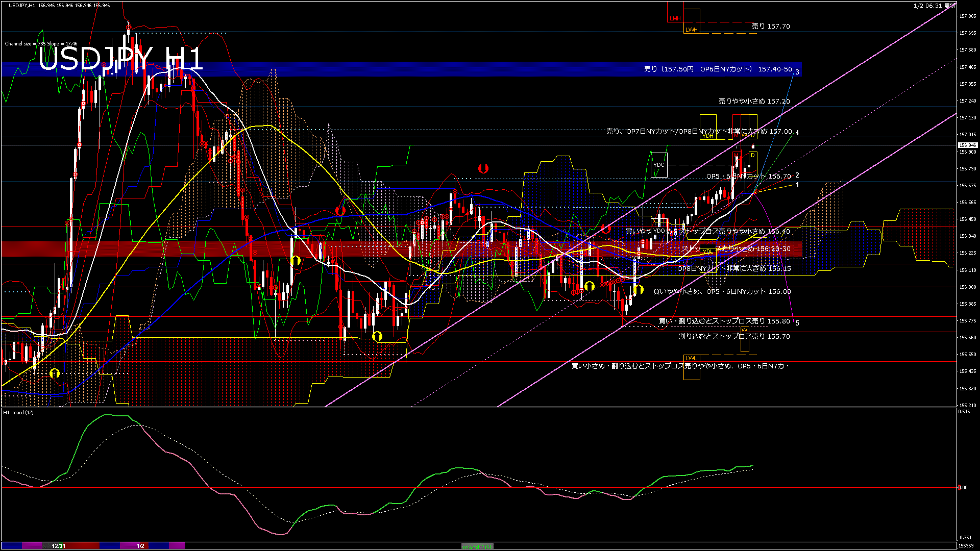
Task: Click the 1/2 date marker
Action: tap(140, 546)
